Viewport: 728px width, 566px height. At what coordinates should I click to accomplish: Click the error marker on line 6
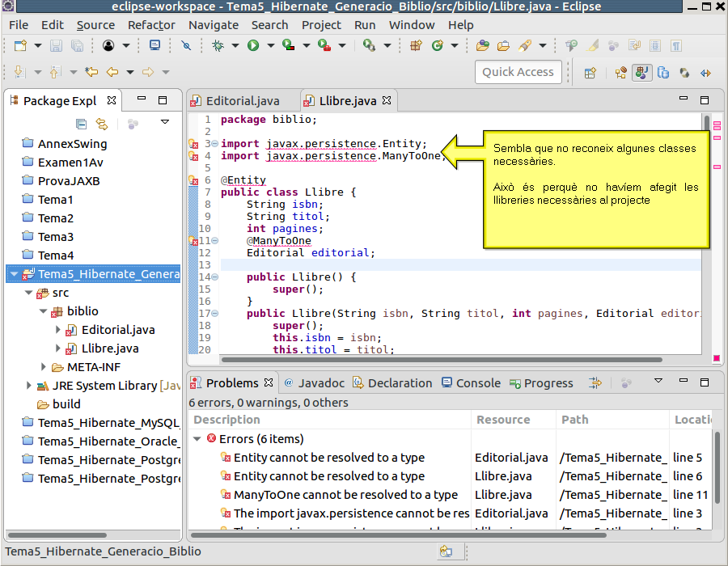click(193, 180)
